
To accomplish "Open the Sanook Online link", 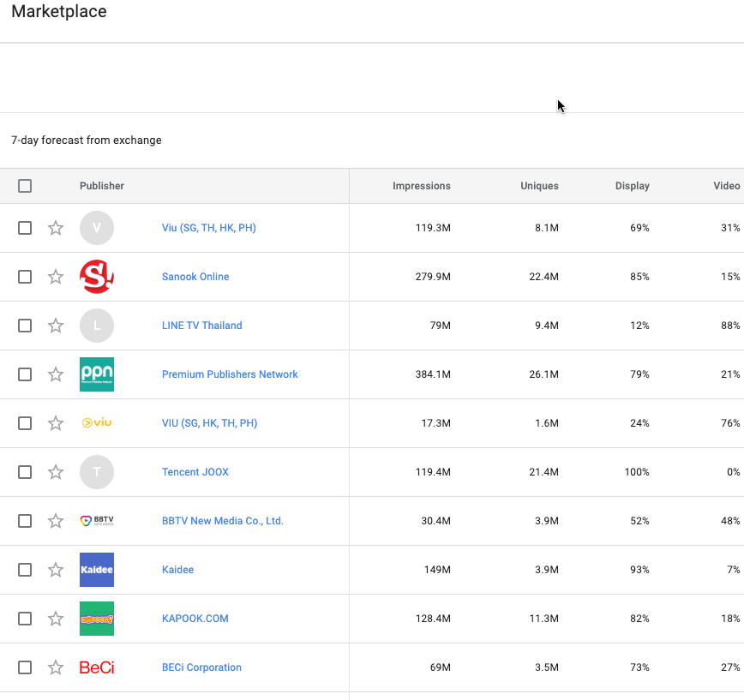I will click(x=195, y=277).
